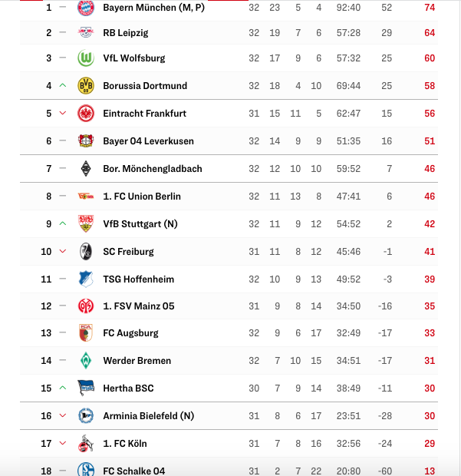Click the red down arrow beside Eintracht Frankfurt
Viewport: 461px width, 476px height.
63,113
